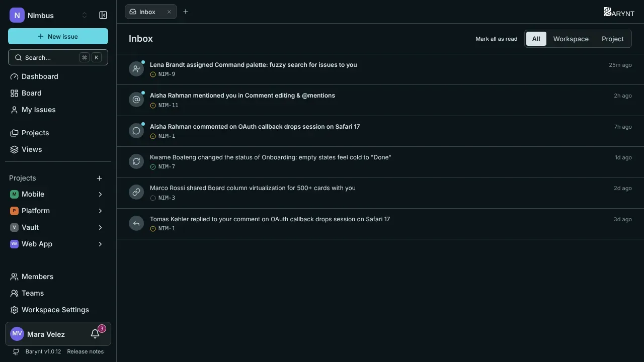Filter the inbox by Project
Image resolution: width=644 pixels, height=362 pixels.
click(x=613, y=39)
